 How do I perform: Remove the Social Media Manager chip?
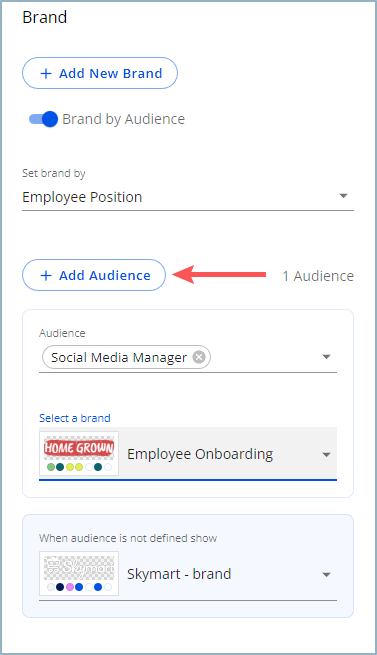pos(199,357)
